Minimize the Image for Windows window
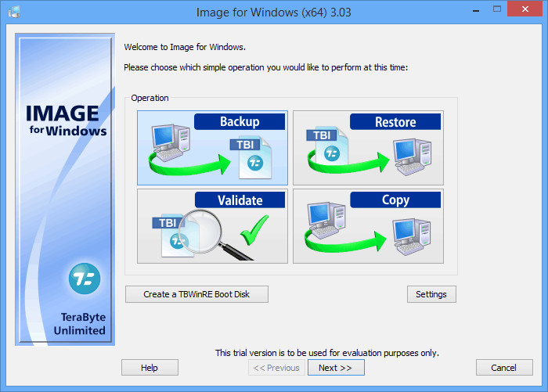Image resolution: width=548 pixels, height=392 pixels. click(476, 9)
